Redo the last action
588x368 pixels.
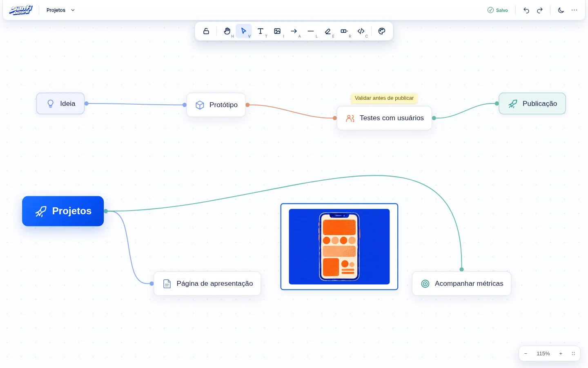coord(540,10)
